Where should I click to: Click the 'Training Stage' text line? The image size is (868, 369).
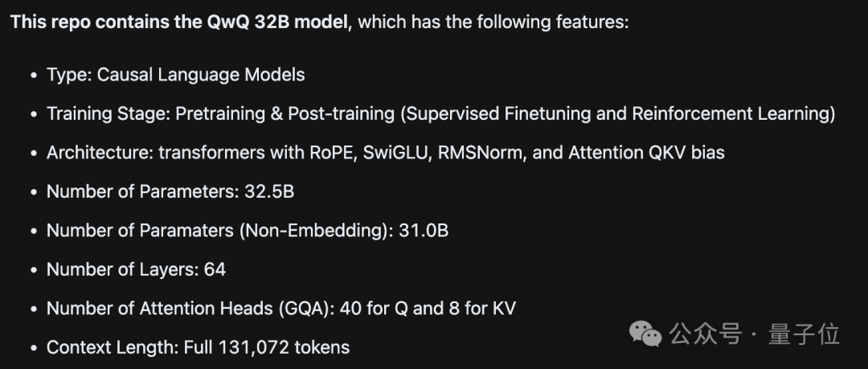[x=440, y=113]
